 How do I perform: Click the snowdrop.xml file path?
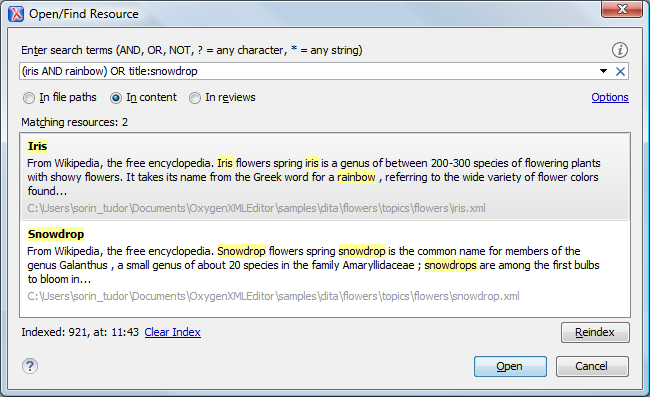273,296
